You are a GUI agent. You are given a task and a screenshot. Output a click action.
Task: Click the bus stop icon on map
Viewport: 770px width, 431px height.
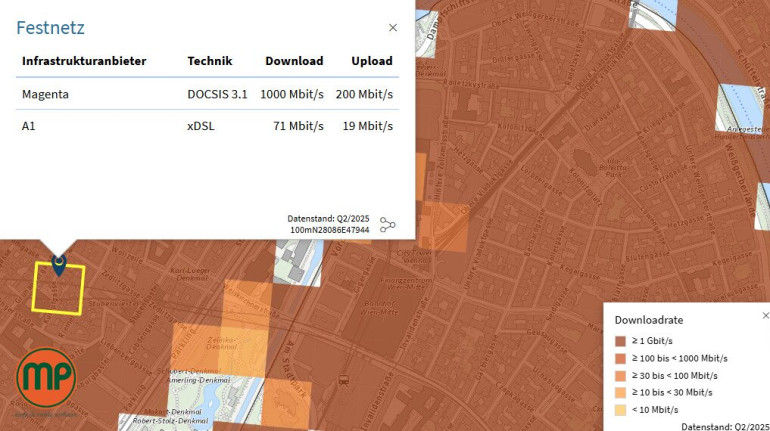coord(344,380)
